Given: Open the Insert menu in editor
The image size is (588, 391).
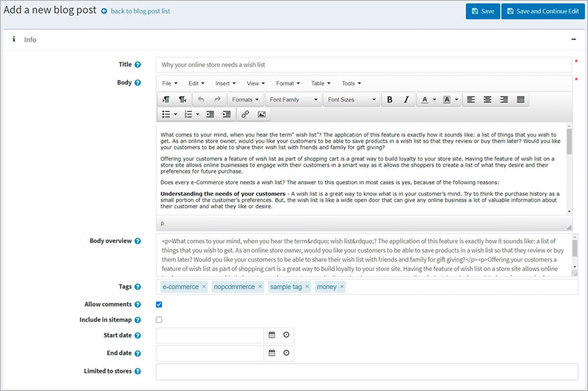Looking at the screenshot, I should tap(225, 84).
